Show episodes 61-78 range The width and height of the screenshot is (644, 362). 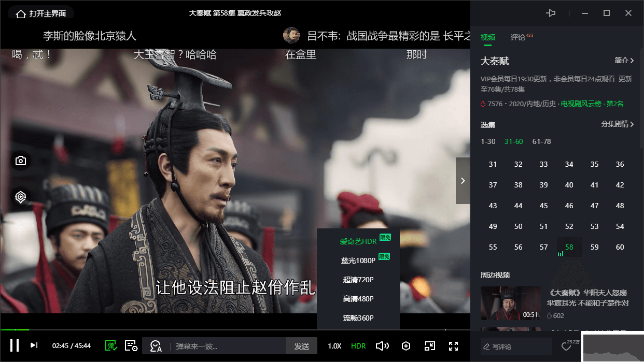(542, 141)
